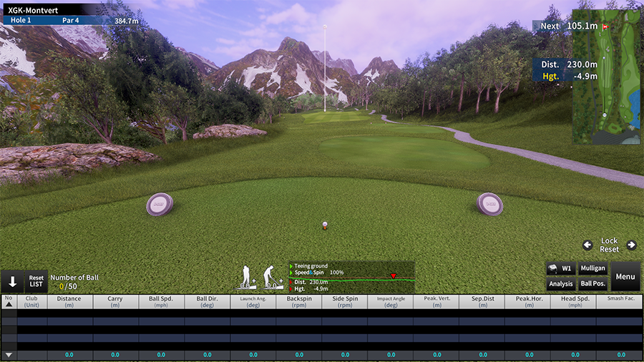The image size is (644, 362).
Task: Click the left aim arrow beside Lock Reset
Action: pyautogui.click(x=587, y=245)
